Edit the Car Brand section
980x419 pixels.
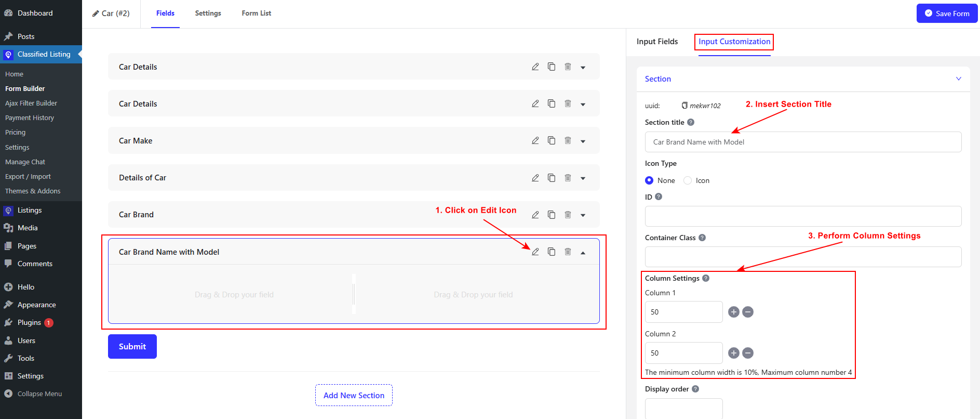[535, 215]
